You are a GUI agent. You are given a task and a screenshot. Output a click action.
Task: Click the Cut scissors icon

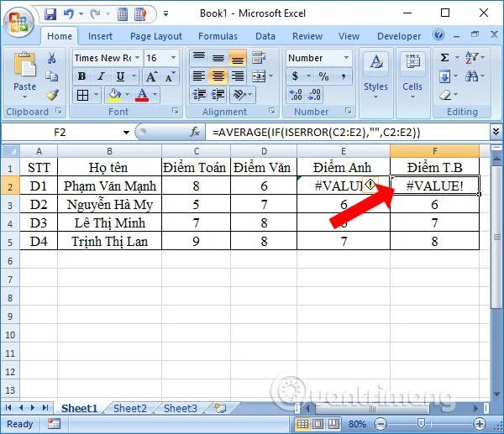51,58
